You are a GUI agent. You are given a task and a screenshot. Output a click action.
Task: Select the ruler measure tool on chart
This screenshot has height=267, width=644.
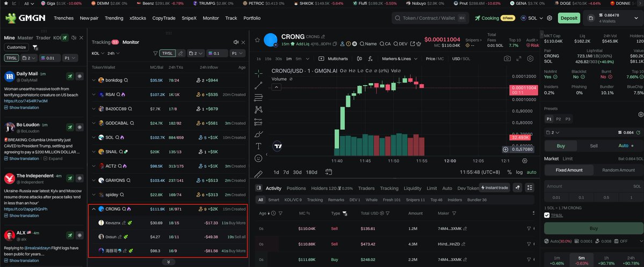[x=258, y=174]
